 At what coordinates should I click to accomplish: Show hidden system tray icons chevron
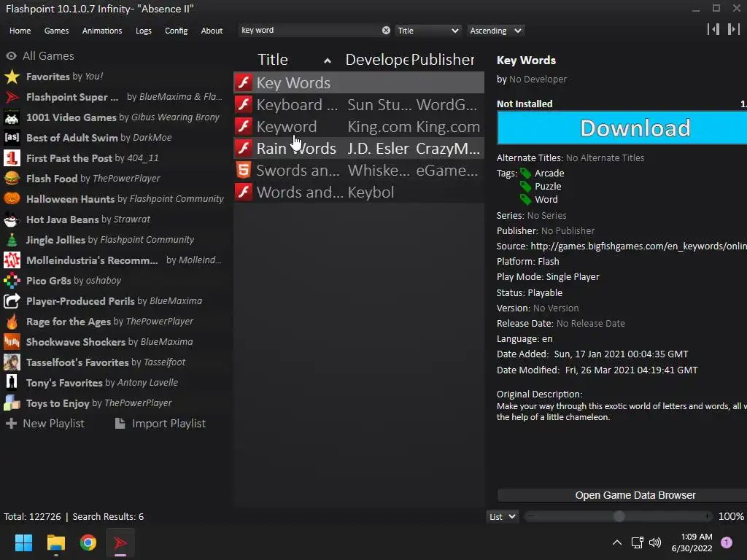point(617,542)
